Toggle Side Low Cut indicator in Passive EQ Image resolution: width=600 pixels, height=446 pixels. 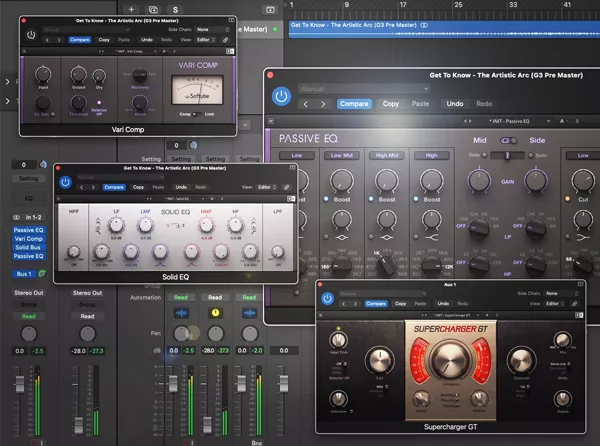[567, 199]
